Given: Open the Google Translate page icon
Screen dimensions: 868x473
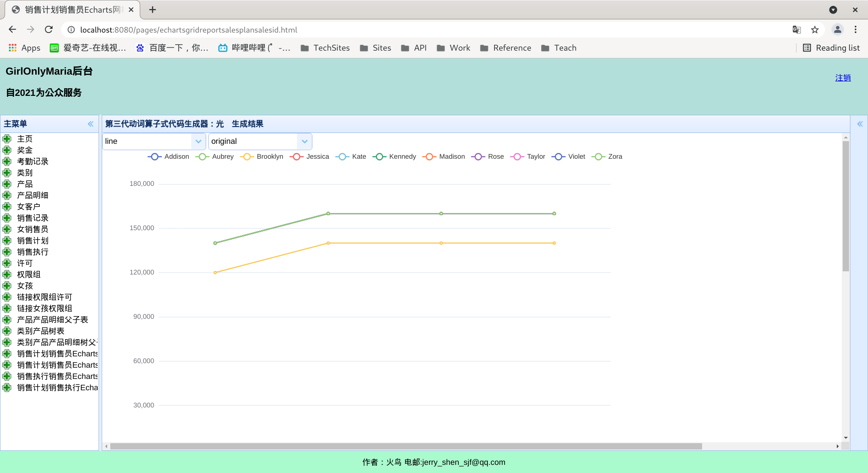Looking at the screenshot, I should point(797,30).
